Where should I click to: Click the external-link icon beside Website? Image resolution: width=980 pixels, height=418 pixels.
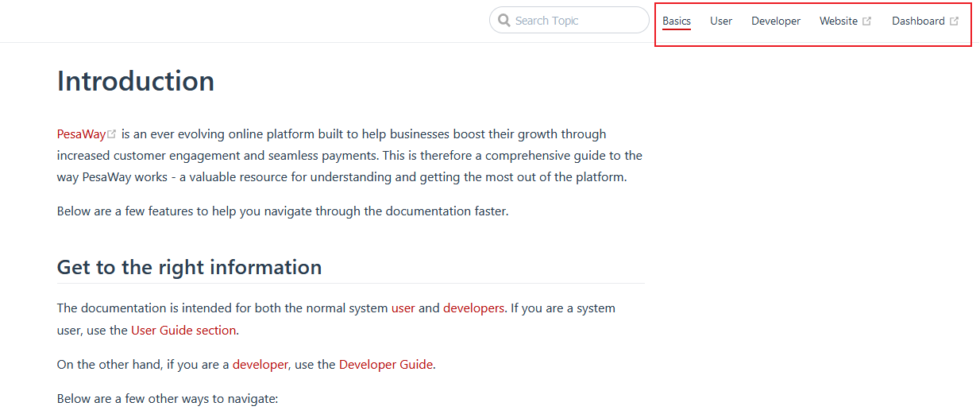point(867,21)
